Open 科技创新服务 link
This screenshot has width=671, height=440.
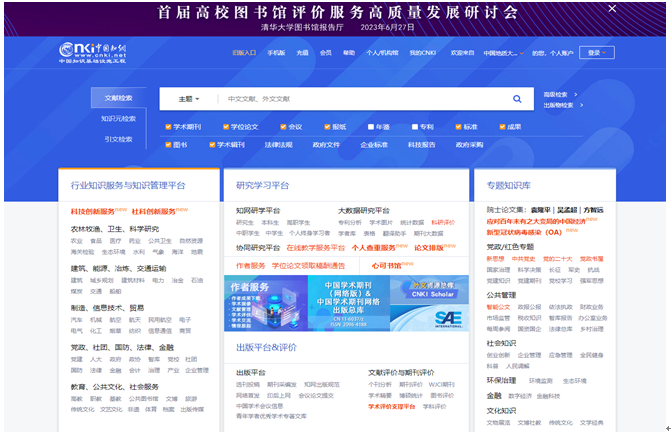coord(93,211)
